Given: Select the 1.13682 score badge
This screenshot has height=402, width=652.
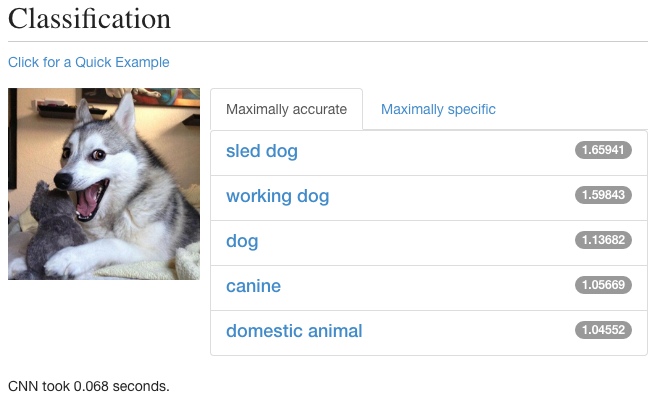Looking at the screenshot, I should pos(604,240).
